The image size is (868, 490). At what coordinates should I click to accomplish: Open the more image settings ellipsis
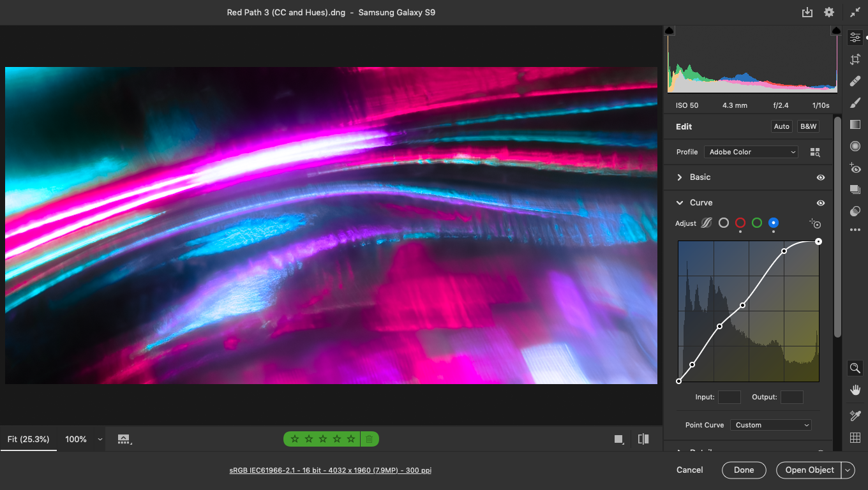855,230
